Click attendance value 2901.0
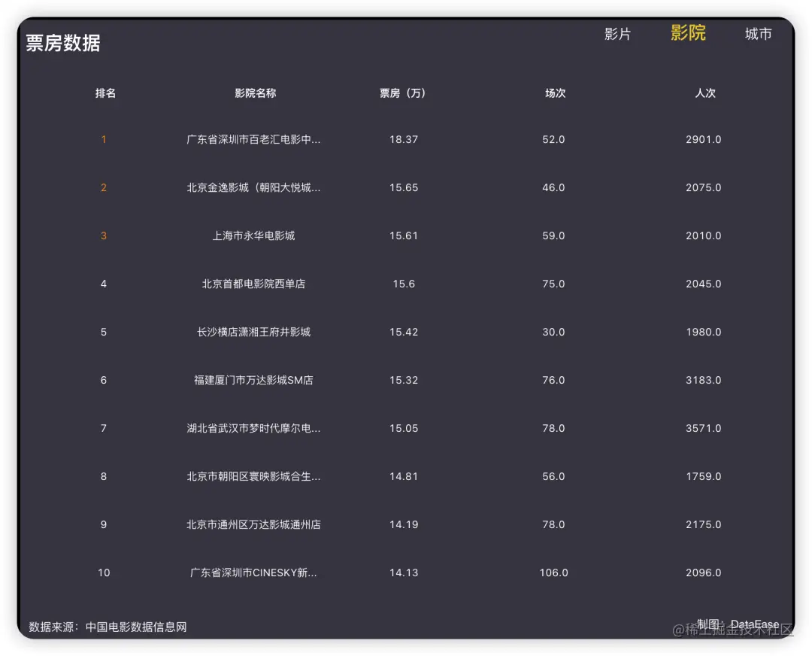This screenshot has height=656, width=812. pos(703,139)
